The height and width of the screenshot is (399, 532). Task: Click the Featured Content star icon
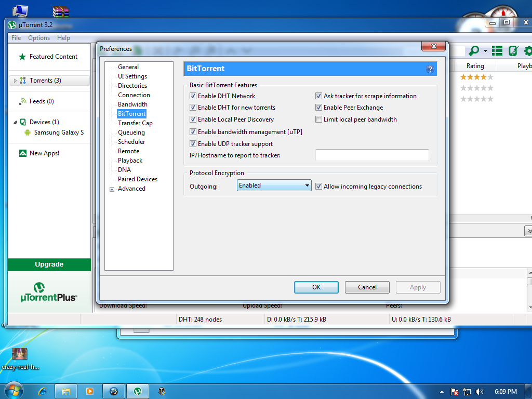click(x=22, y=57)
